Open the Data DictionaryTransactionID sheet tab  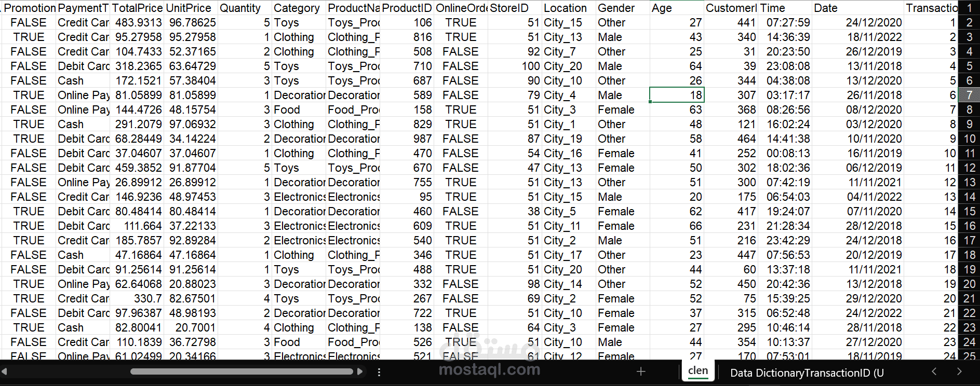(x=807, y=373)
